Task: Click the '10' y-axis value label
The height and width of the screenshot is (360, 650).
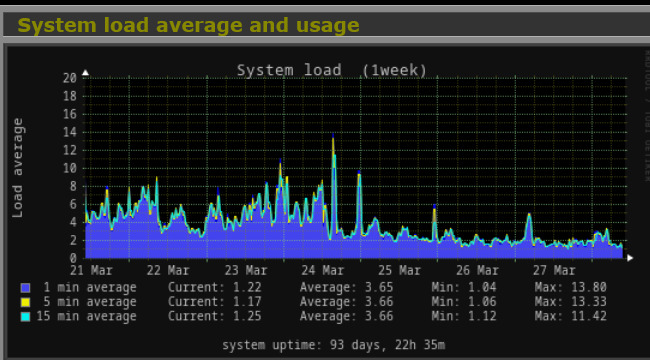Action: (70, 168)
